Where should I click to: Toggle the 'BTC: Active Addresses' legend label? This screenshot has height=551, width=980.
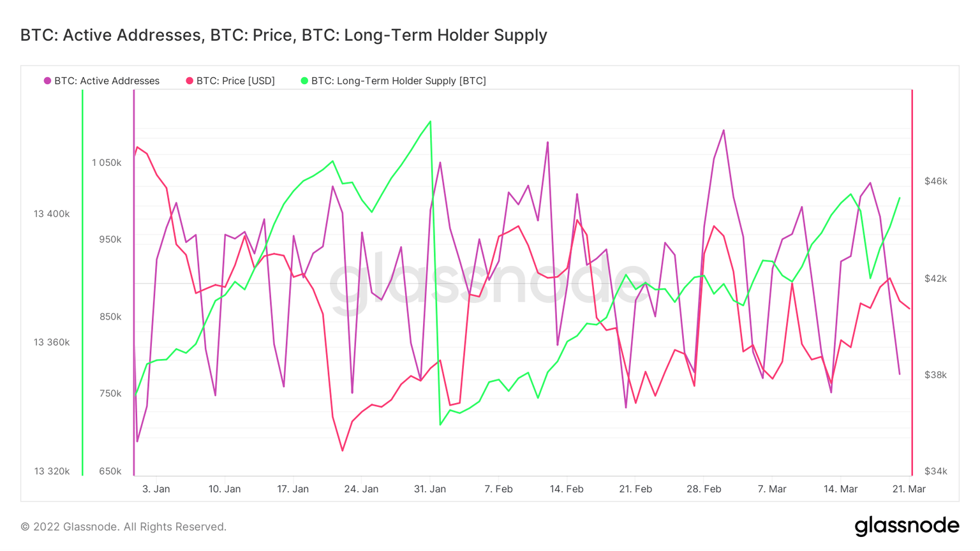click(x=107, y=81)
